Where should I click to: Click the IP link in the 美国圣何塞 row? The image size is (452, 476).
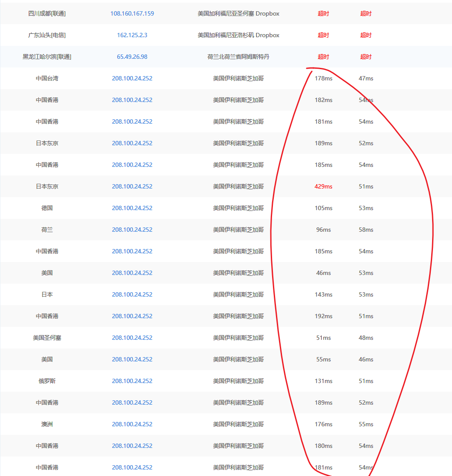point(132,338)
